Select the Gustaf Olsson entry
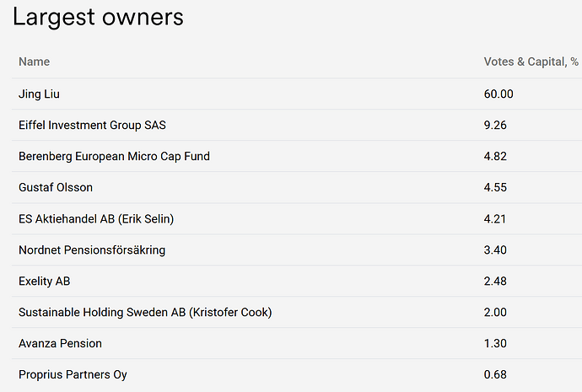The height and width of the screenshot is (392, 582). [x=56, y=187]
